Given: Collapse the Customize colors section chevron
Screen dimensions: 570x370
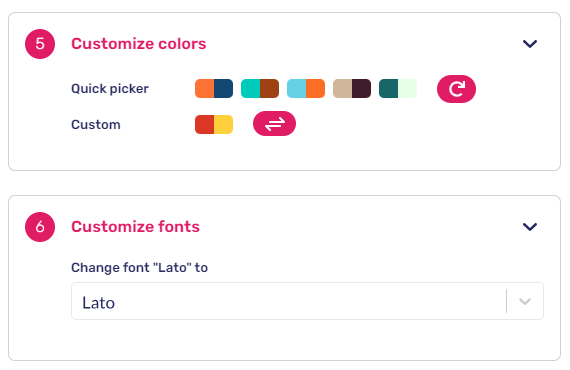Looking at the screenshot, I should pos(530,44).
